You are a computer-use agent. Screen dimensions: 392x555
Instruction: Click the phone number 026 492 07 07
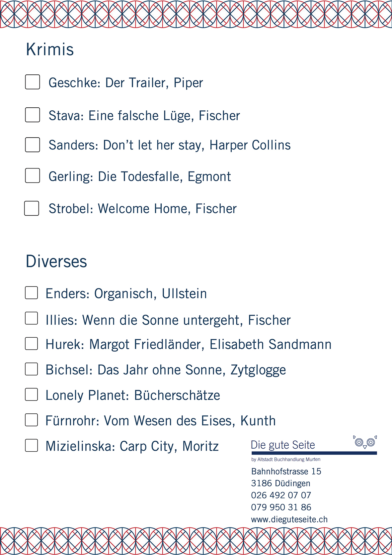[281, 495]
